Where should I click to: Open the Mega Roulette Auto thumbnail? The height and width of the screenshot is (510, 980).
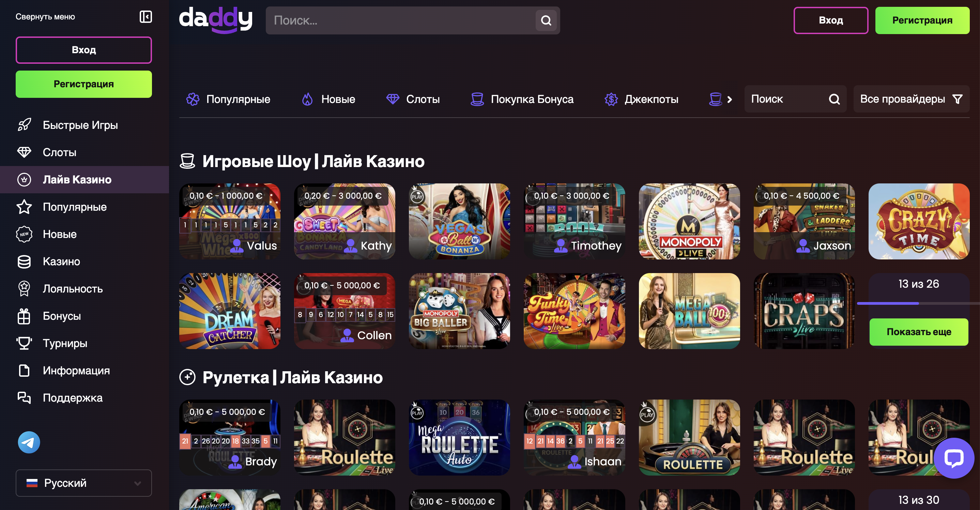(459, 437)
